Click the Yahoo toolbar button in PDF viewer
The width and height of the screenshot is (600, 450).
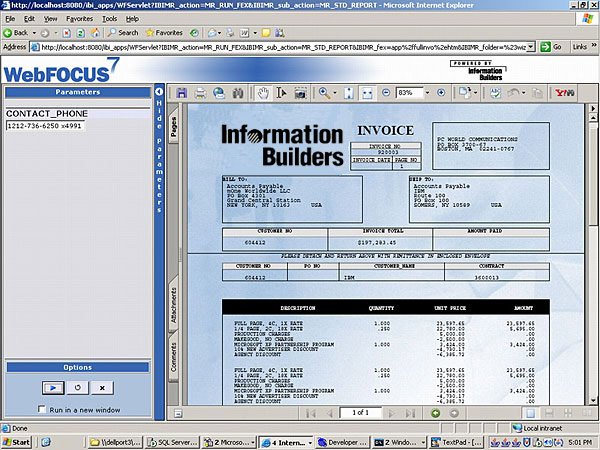click(565, 93)
